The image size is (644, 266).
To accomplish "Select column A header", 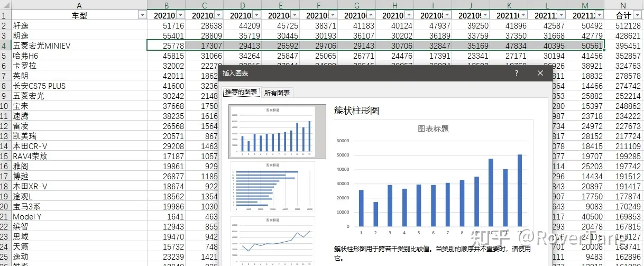I will (79, 5).
